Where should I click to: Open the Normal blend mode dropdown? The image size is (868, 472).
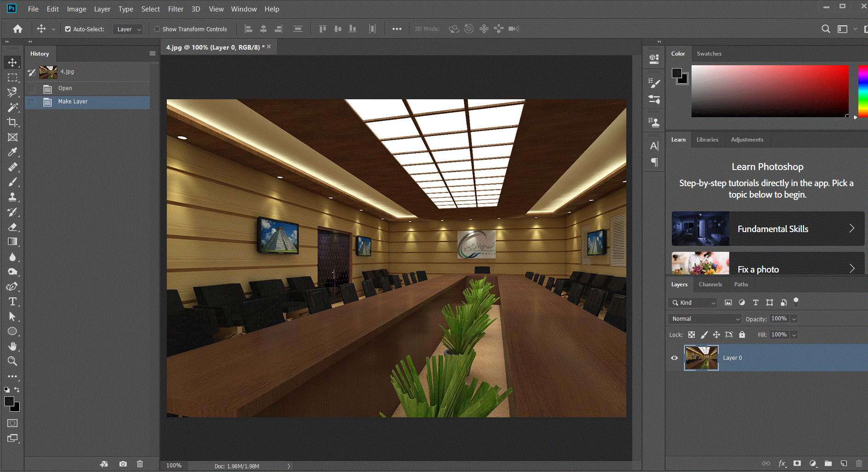pyautogui.click(x=705, y=318)
